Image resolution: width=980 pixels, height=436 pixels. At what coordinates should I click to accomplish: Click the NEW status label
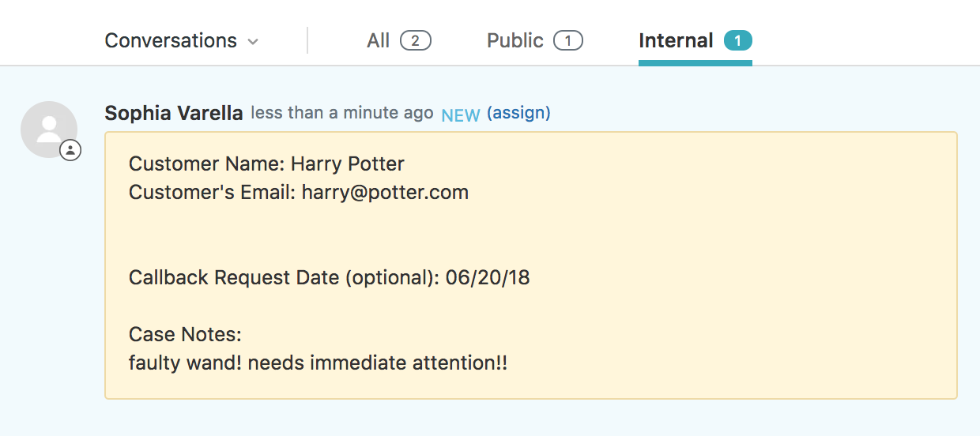[461, 115]
